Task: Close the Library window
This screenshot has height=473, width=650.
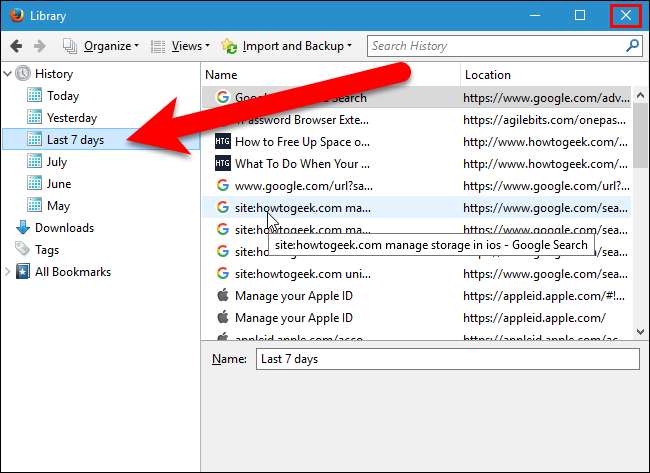Action: (626, 16)
